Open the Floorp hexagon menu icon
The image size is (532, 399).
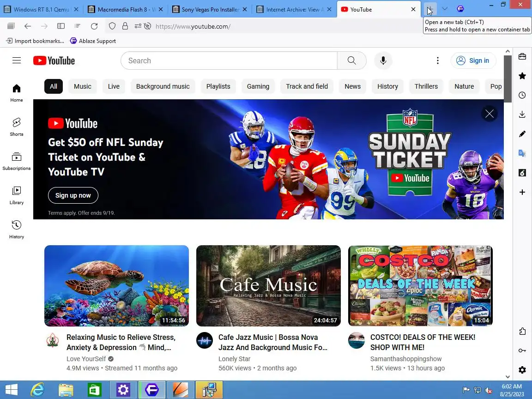pyautogui.click(x=460, y=9)
